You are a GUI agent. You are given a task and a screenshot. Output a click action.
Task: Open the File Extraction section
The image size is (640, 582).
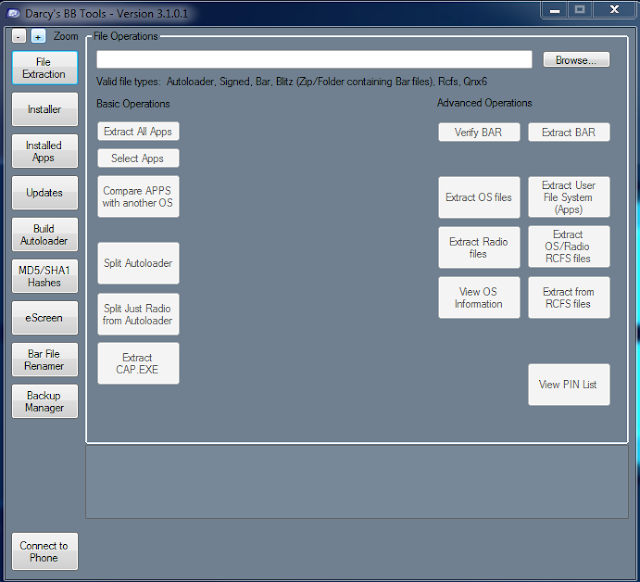click(44, 68)
